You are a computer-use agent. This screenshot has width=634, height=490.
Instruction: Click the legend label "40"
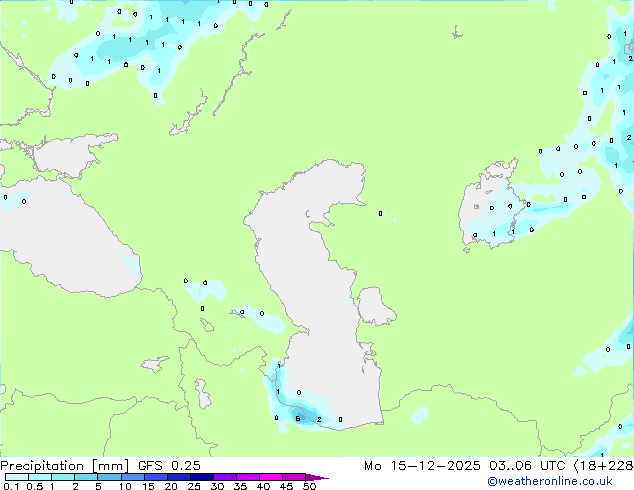point(263,486)
